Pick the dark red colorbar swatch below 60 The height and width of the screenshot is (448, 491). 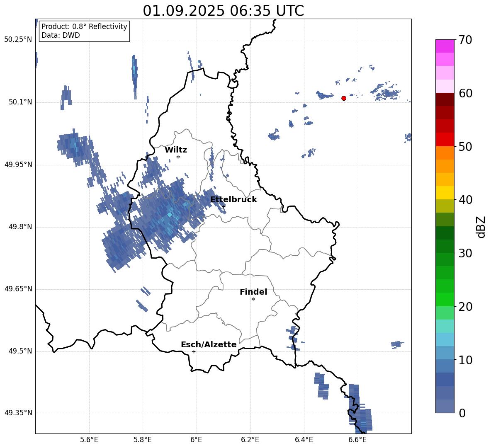click(445, 99)
